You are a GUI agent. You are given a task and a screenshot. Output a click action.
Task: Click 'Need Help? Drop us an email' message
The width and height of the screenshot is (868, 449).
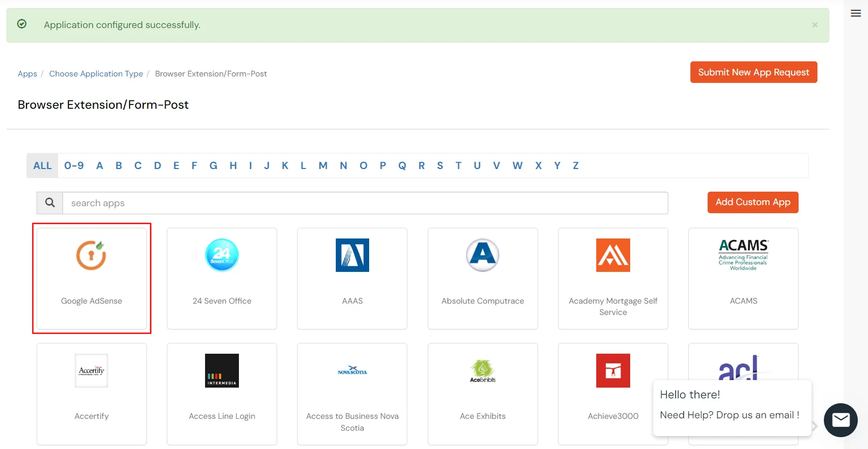[x=729, y=415]
